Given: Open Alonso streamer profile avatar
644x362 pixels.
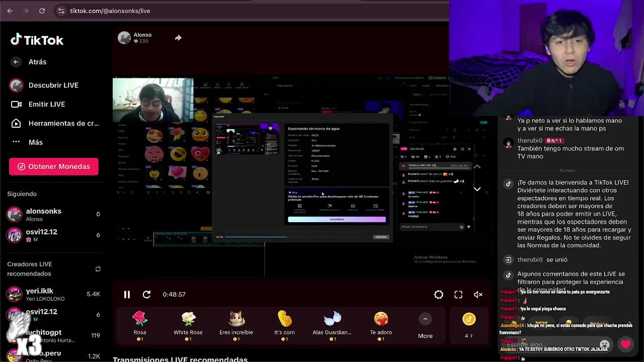Looking at the screenshot, I should (124, 38).
